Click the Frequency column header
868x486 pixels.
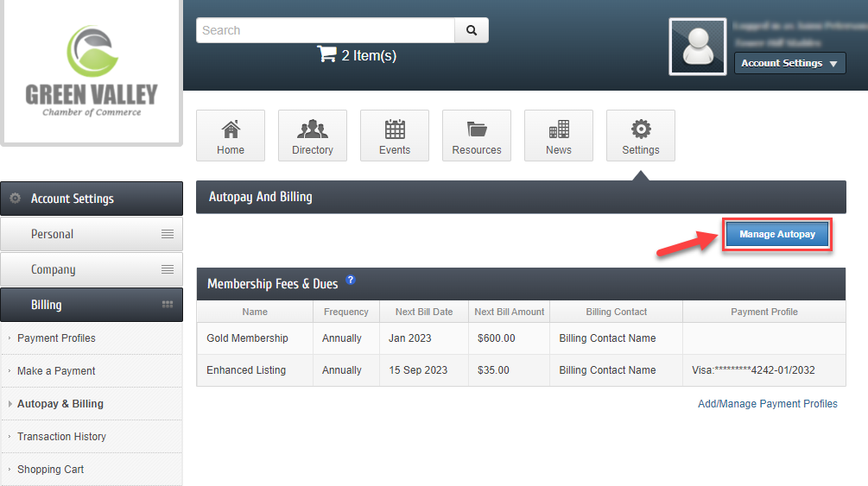pyautogui.click(x=346, y=312)
